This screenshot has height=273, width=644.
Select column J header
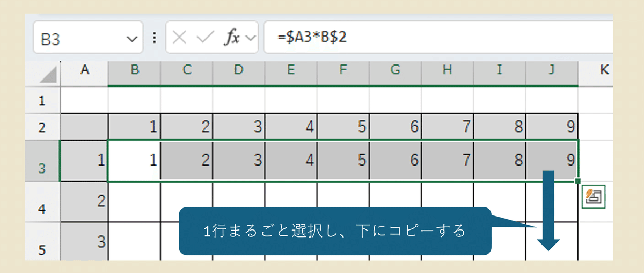pyautogui.click(x=552, y=73)
